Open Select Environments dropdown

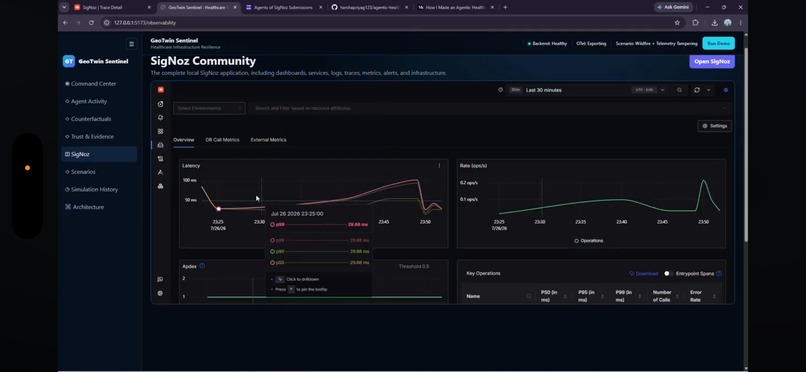[209, 108]
